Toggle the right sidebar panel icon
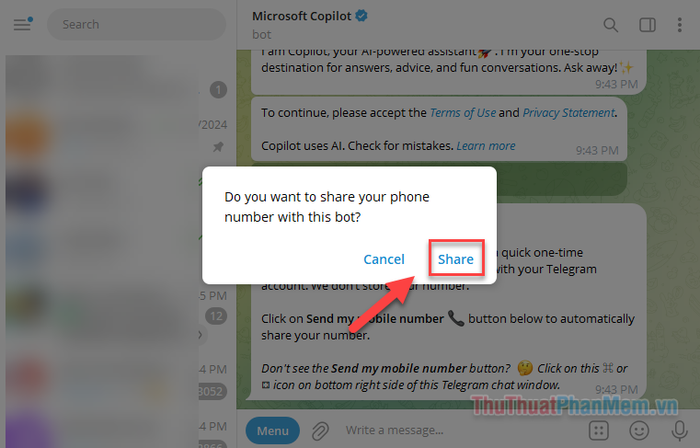The image size is (700, 448). pyautogui.click(x=647, y=25)
